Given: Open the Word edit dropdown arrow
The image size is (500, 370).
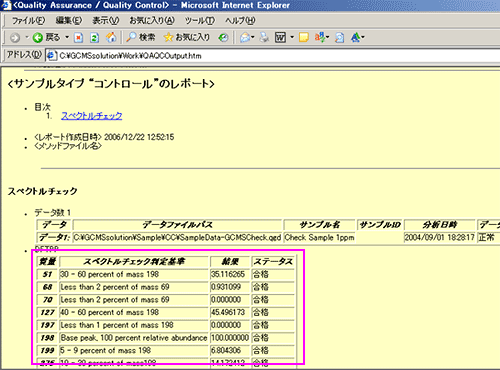Looking at the screenshot, I should 292,37.
